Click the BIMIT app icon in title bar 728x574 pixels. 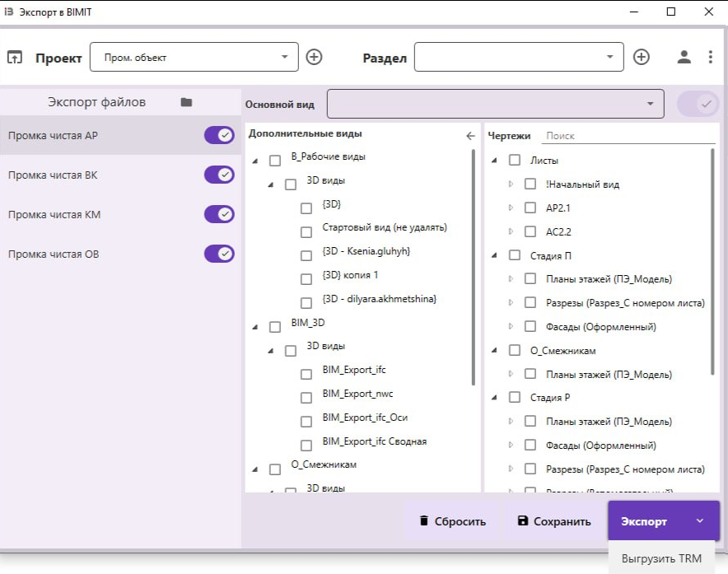9,12
